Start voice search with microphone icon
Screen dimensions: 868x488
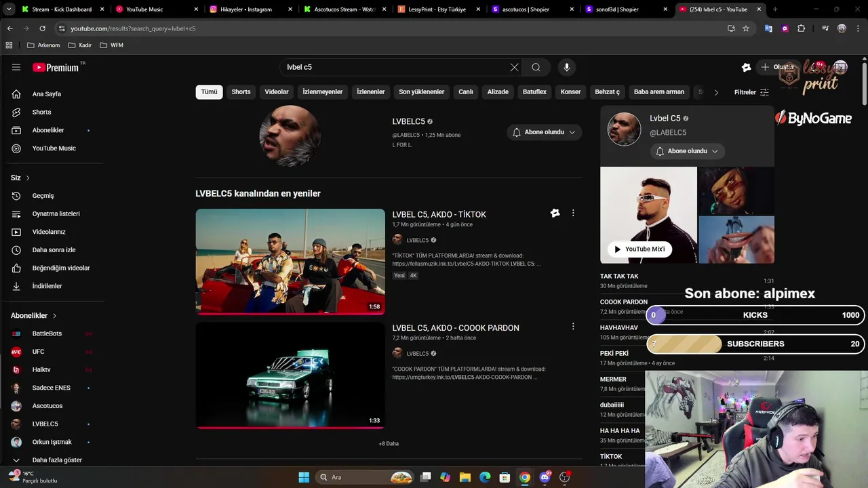click(567, 67)
